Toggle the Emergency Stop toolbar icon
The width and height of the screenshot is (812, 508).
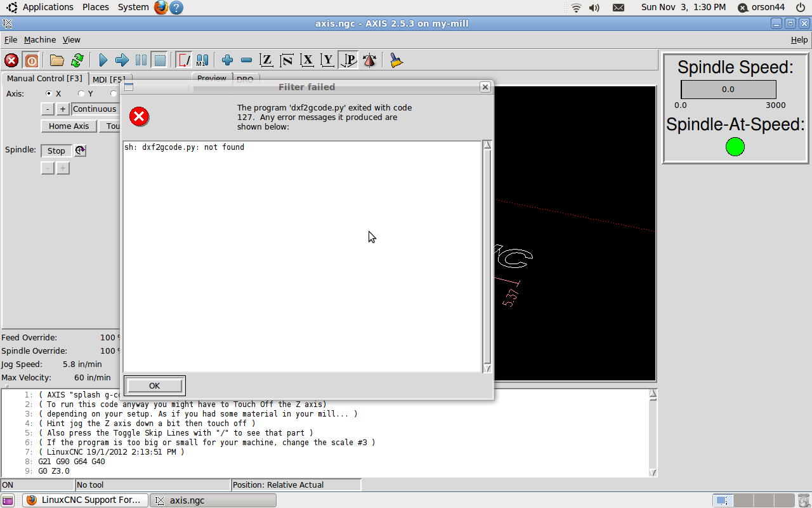point(11,60)
